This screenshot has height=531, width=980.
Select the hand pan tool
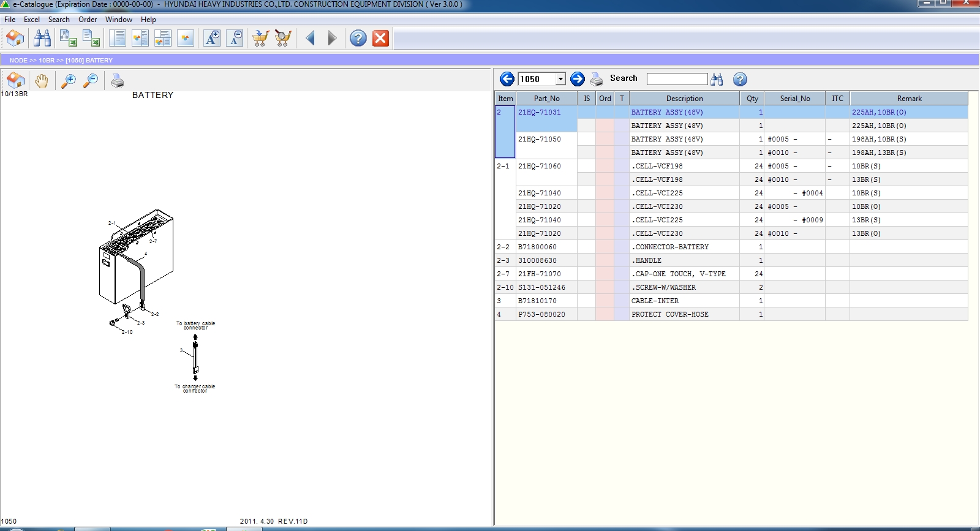pos(41,80)
